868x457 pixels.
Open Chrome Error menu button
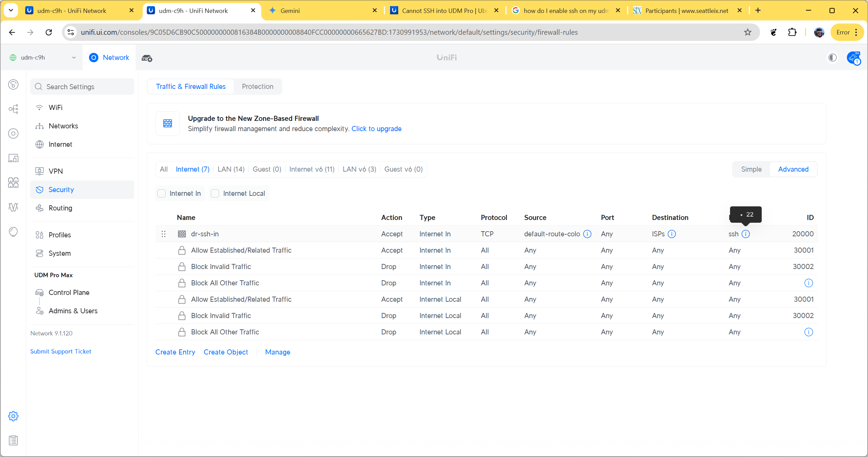(x=847, y=32)
